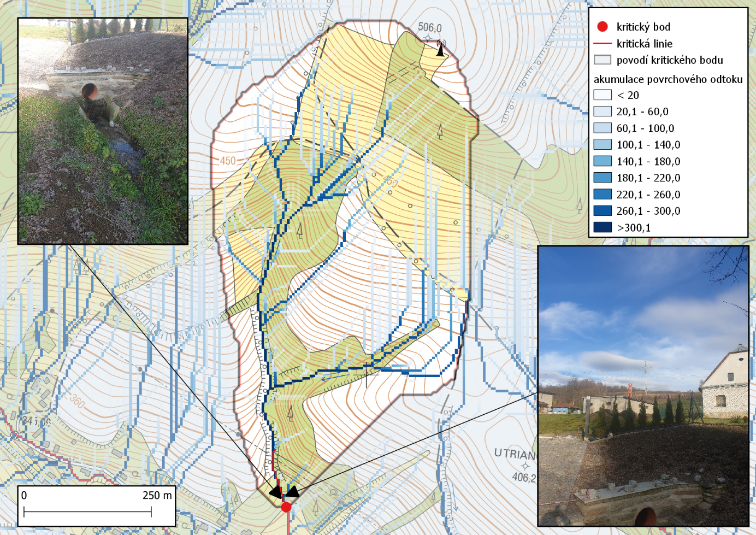Click the 'kritický bod' legend label

click(x=643, y=27)
